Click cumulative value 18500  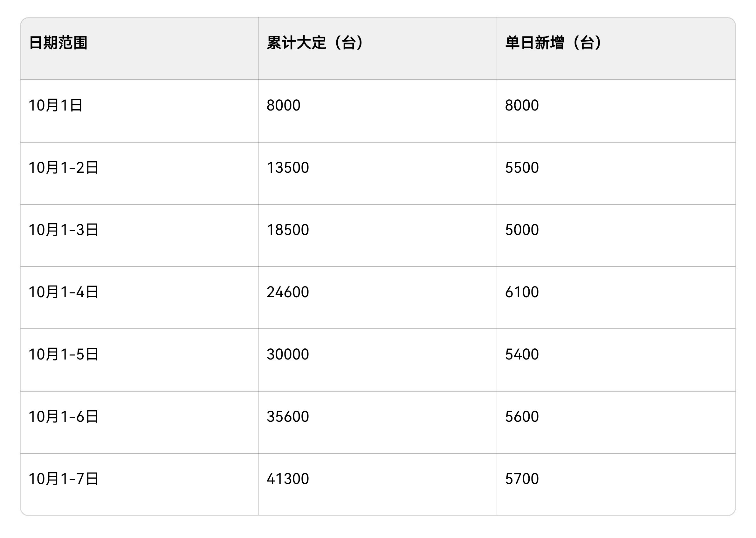287,230
